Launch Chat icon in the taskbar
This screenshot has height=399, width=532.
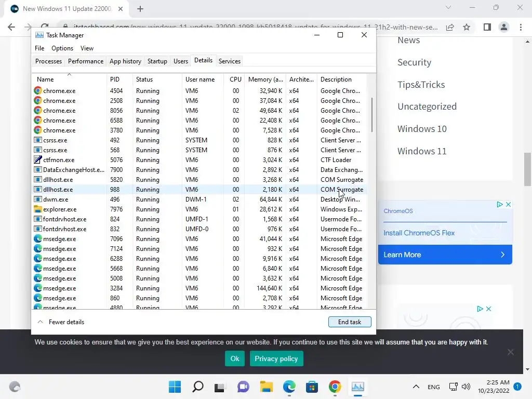click(243, 387)
